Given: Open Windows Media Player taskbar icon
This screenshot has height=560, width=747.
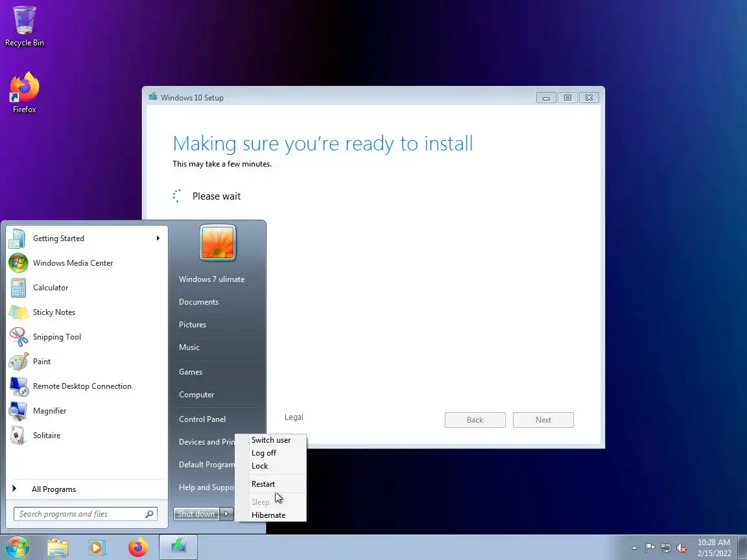Looking at the screenshot, I should (97, 548).
